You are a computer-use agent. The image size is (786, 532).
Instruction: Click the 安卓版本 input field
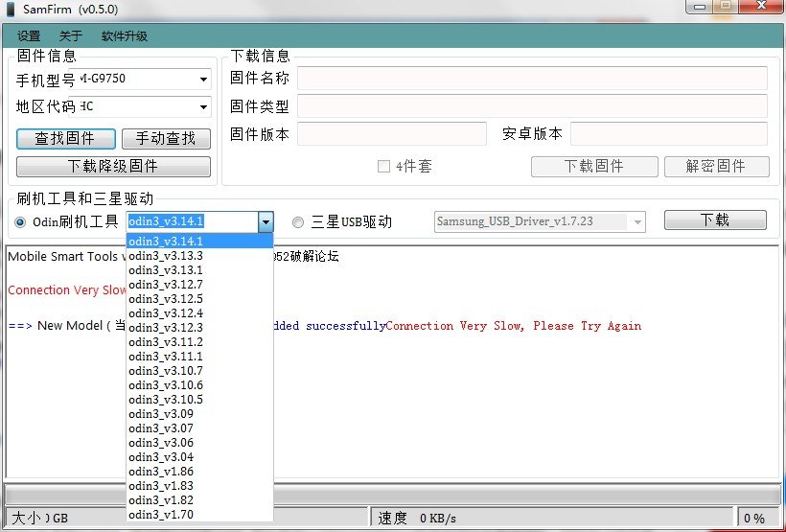(669, 134)
